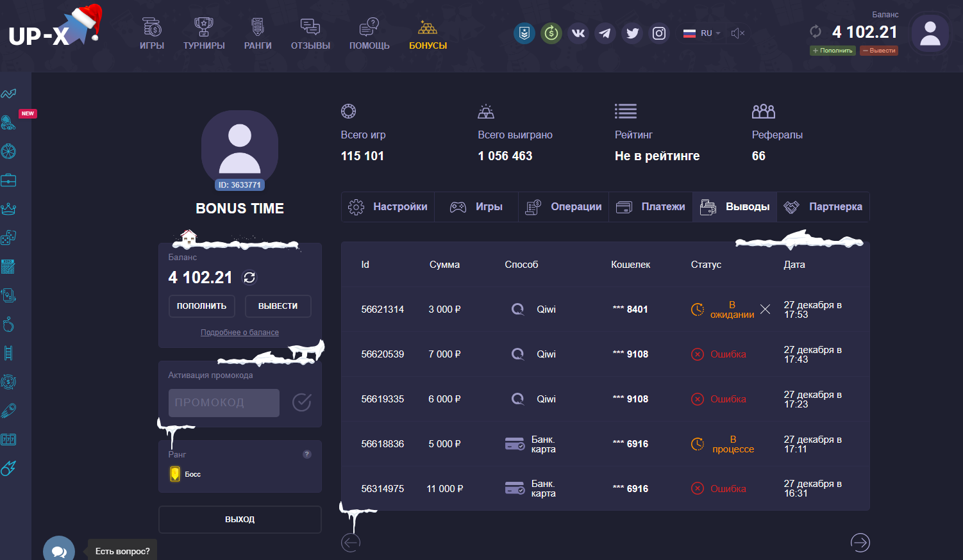Switch to the Игры profile tab
Screen dimensions: 963x560
point(476,207)
